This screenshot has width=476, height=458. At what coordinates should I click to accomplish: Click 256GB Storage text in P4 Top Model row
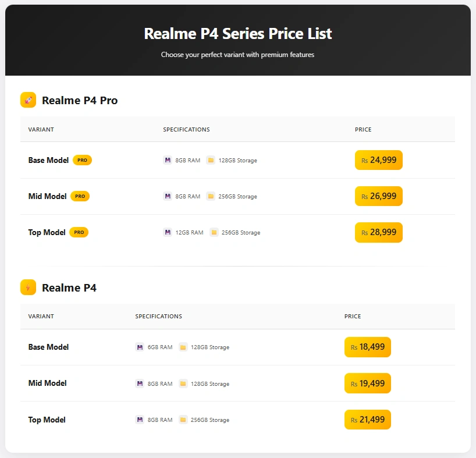[210, 420]
